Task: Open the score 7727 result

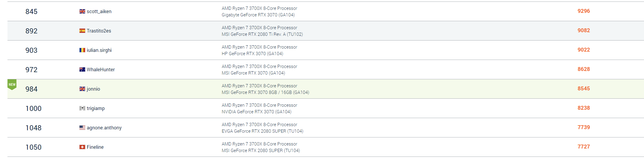Action: tap(583, 147)
